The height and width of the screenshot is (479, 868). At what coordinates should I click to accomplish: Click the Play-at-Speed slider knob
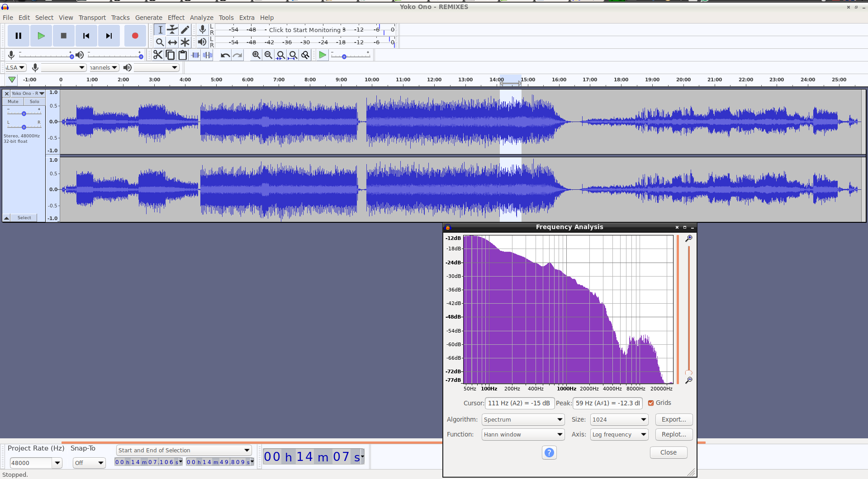(x=344, y=56)
